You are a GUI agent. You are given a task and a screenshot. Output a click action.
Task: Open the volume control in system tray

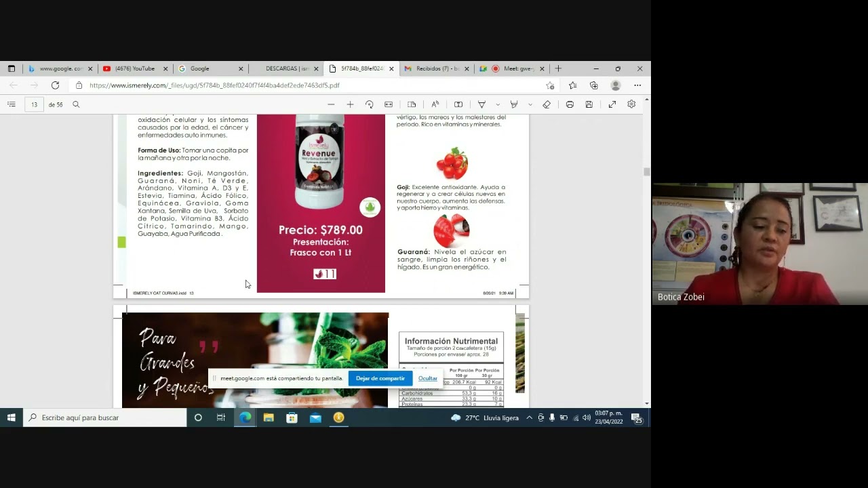[587, 418]
